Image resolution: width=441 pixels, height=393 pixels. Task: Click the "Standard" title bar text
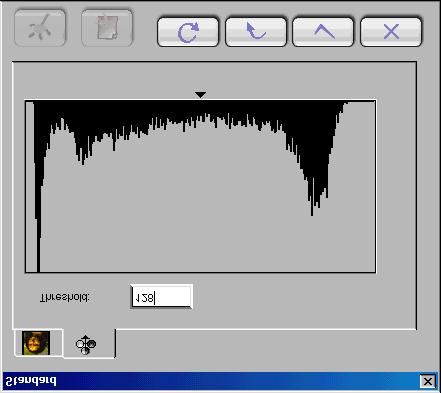(x=31, y=381)
